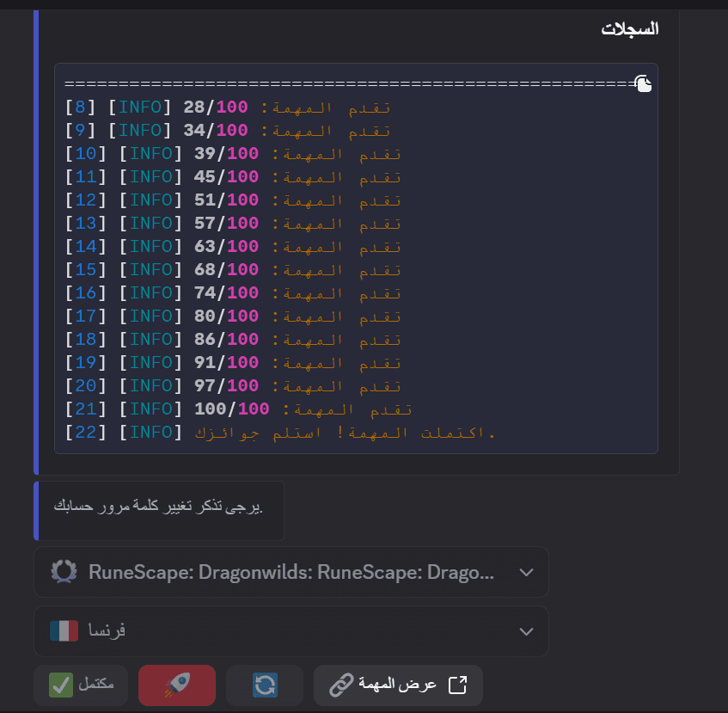Copy the logs code block contents
The width and height of the screenshot is (728, 713).
pyautogui.click(x=644, y=84)
